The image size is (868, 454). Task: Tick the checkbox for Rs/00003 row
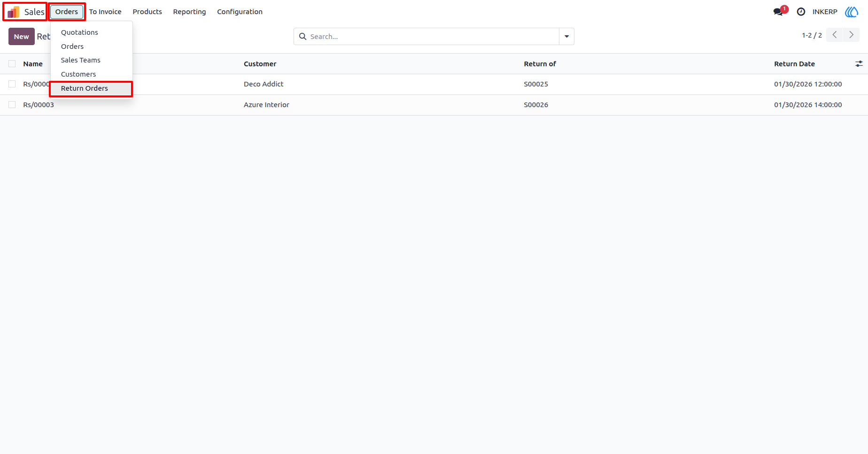12,105
